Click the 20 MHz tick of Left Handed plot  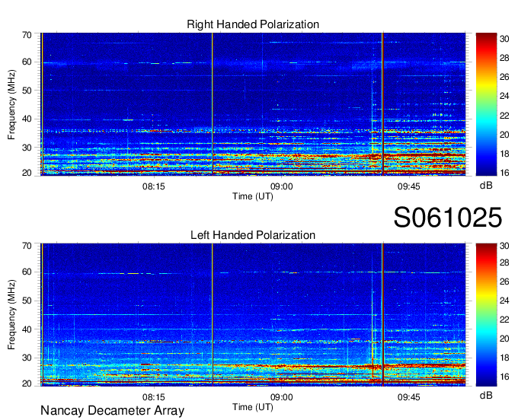(27, 383)
